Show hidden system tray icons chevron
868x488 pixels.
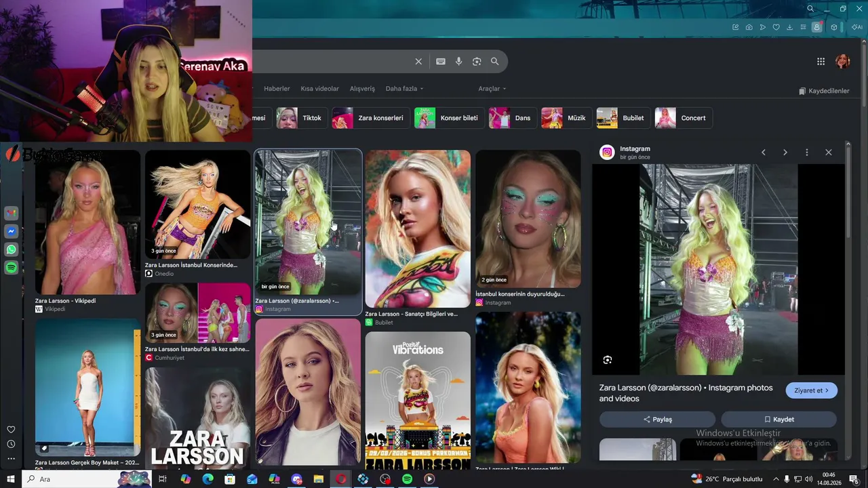[x=776, y=479]
